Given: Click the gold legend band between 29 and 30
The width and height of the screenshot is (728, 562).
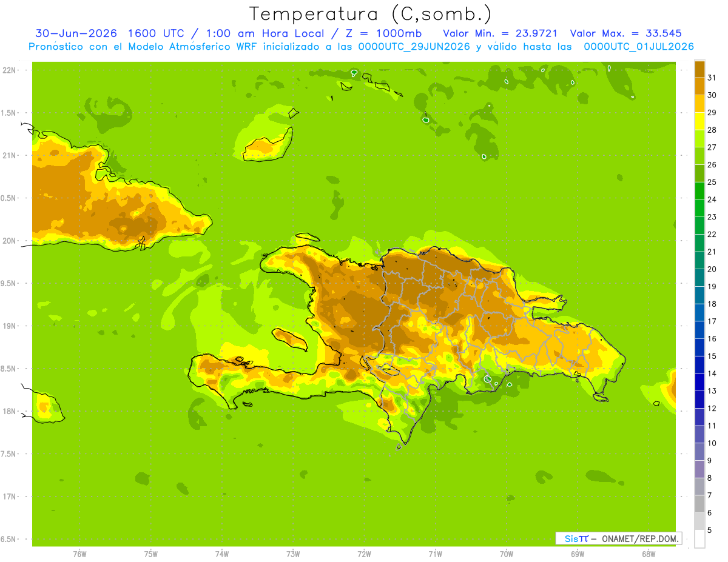Looking at the screenshot, I should (699, 104).
